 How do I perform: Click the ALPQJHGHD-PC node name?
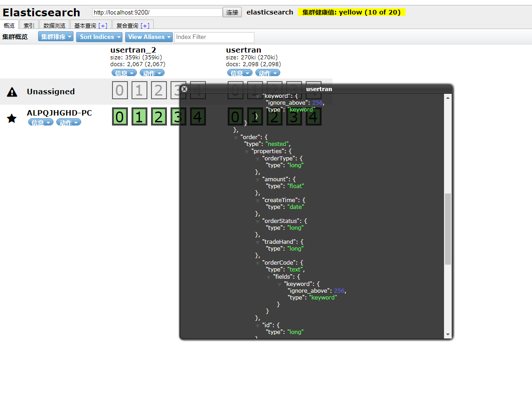click(x=59, y=113)
